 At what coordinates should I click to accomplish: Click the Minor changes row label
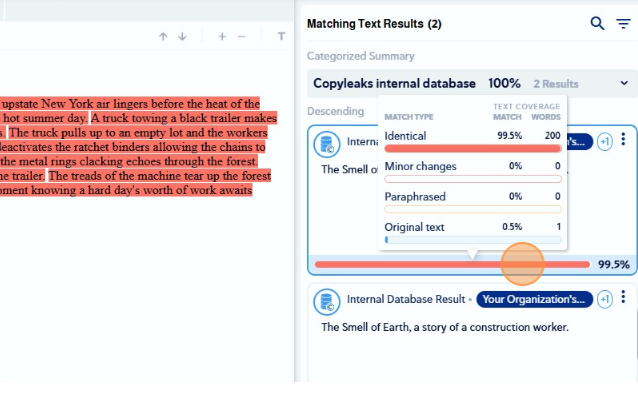(x=420, y=166)
